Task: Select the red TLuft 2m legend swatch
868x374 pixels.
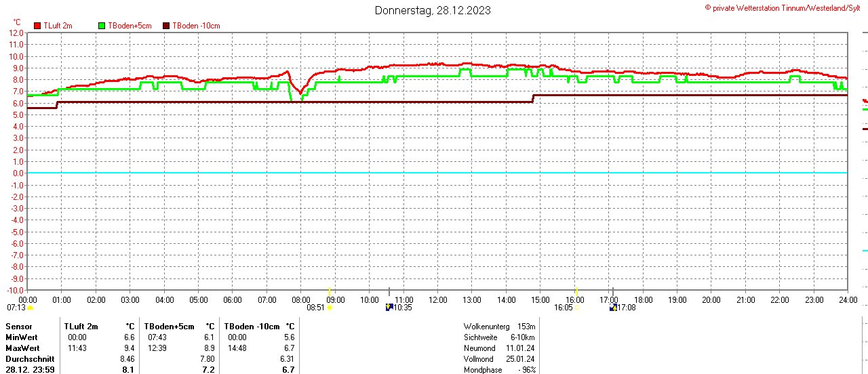Action: 37,26
